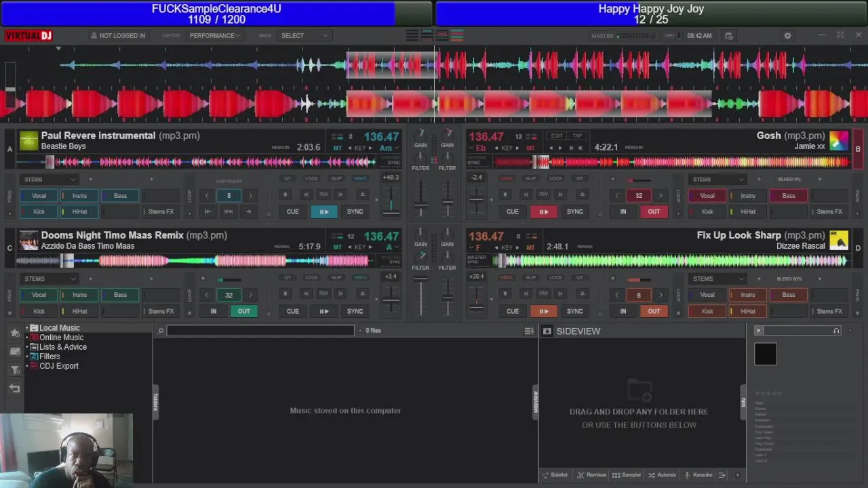Click rewind arrows on Dooms Night deck

307,294
